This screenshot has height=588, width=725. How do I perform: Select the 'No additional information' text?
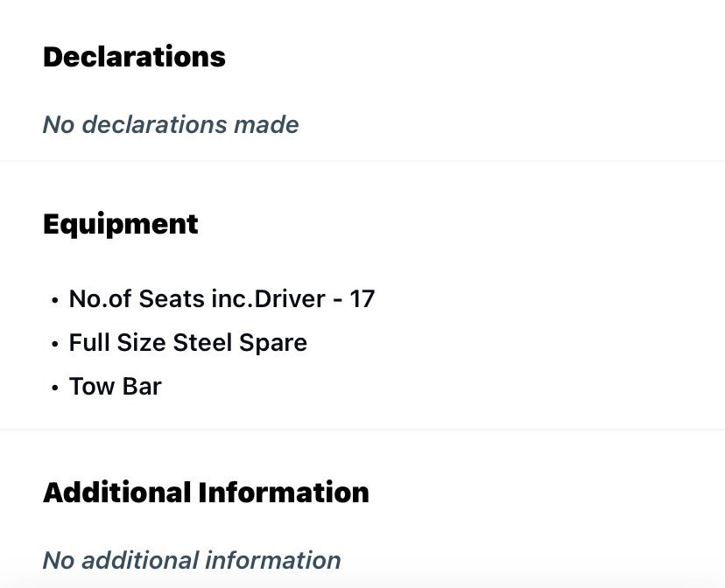point(192,560)
